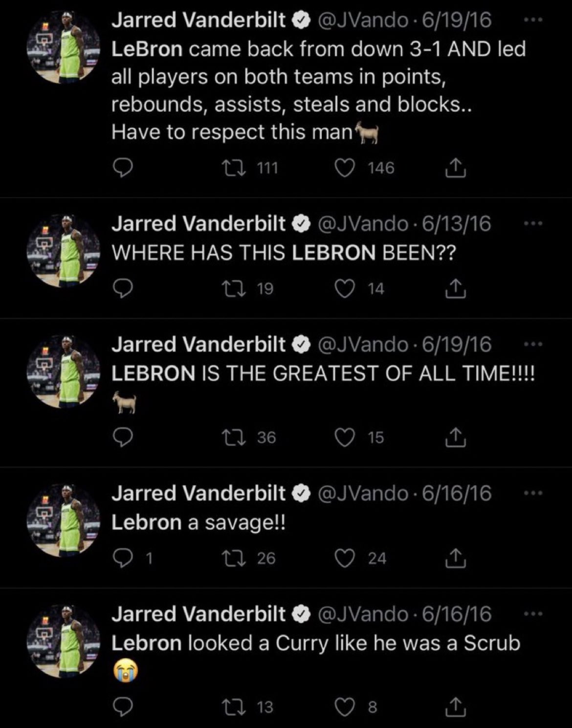Open the @JVando handle on the top tweet
This screenshot has width=572, height=728.
pos(363,21)
